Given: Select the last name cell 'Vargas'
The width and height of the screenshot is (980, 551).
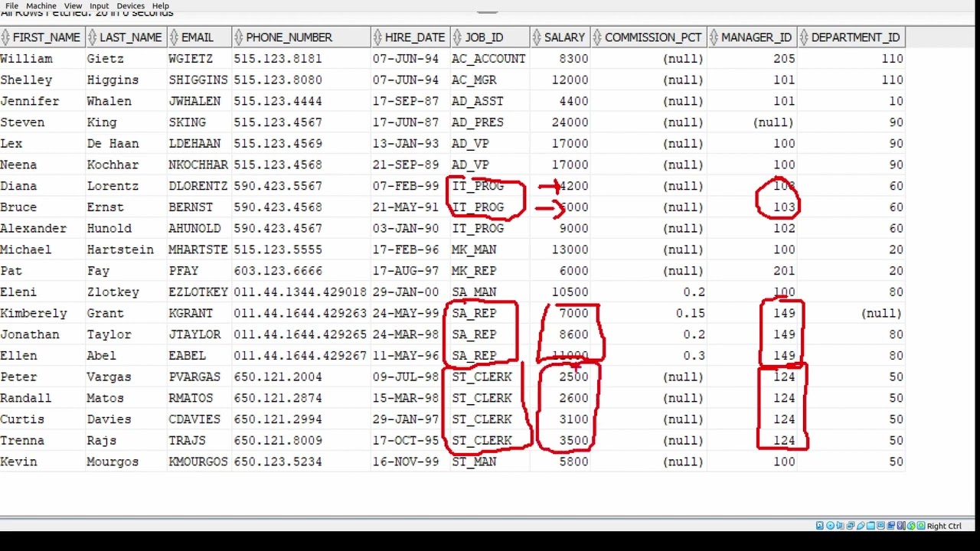Looking at the screenshot, I should click(x=105, y=377).
